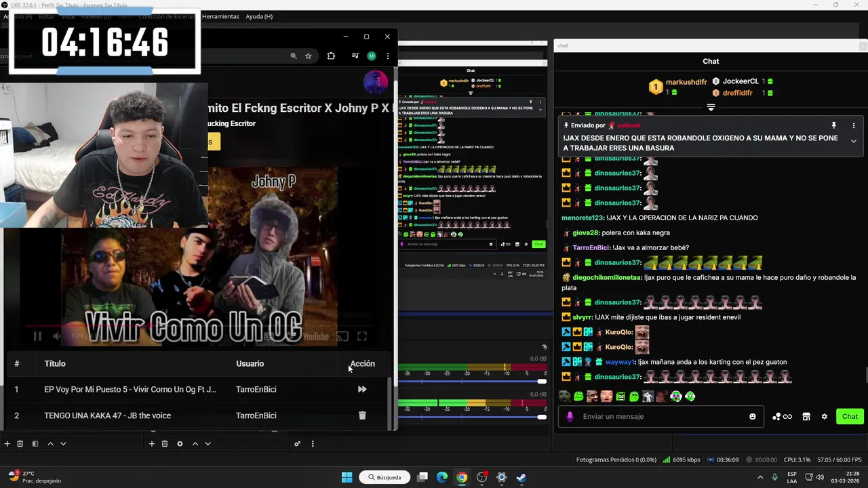Click purple microphone icon in chat input
The image size is (868, 488).
tap(570, 416)
